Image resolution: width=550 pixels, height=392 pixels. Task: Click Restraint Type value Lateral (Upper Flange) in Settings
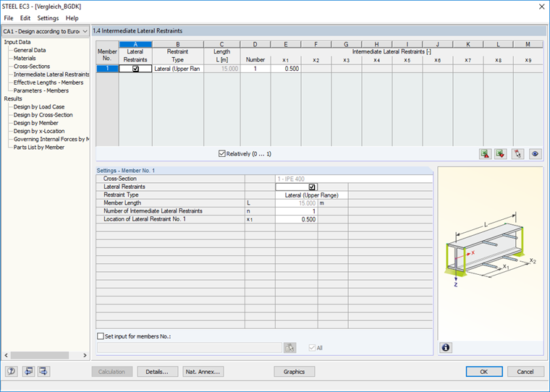click(x=311, y=195)
